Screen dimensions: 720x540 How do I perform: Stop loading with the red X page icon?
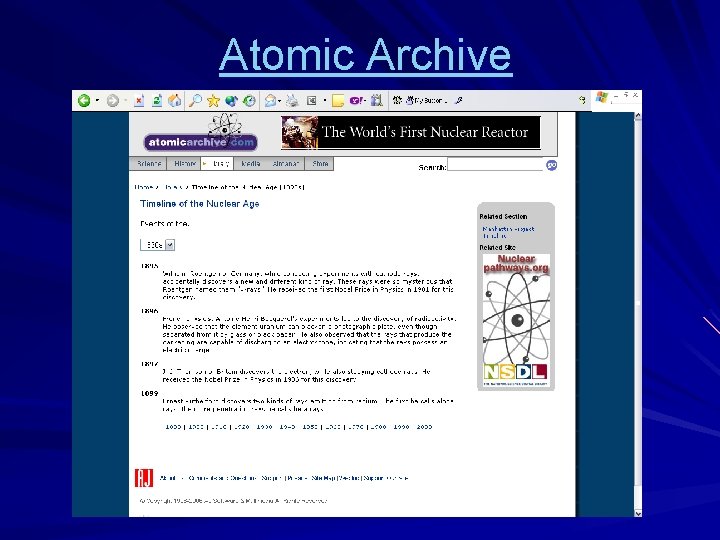tap(139, 100)
